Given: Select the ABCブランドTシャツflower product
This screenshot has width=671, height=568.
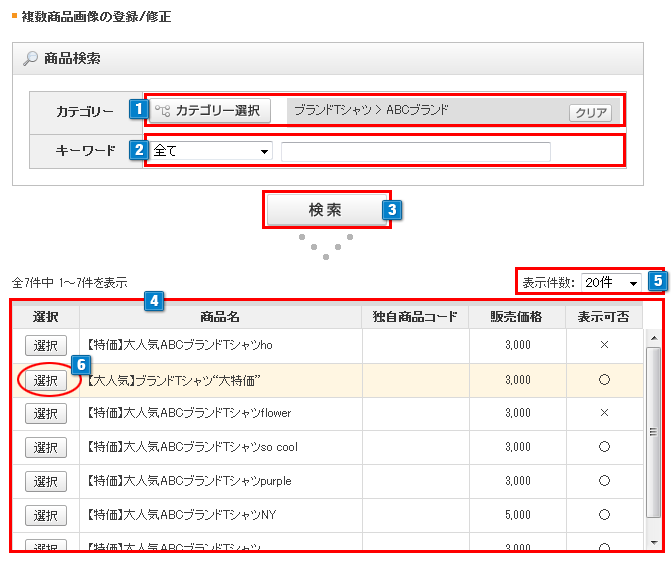Looking at the screenshot, I should (45, 413).
